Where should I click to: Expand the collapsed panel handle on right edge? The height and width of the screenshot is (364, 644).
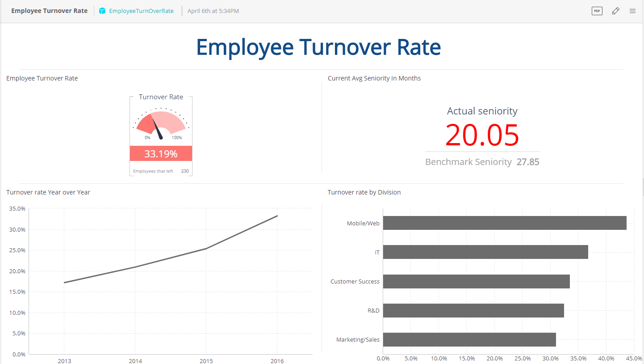point(642,186)
